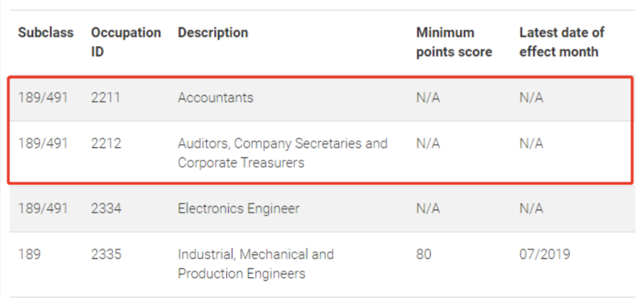Click the Description column header
Image resolution: width=644 pixels, height=298 pixels.
tap(213, 32)
